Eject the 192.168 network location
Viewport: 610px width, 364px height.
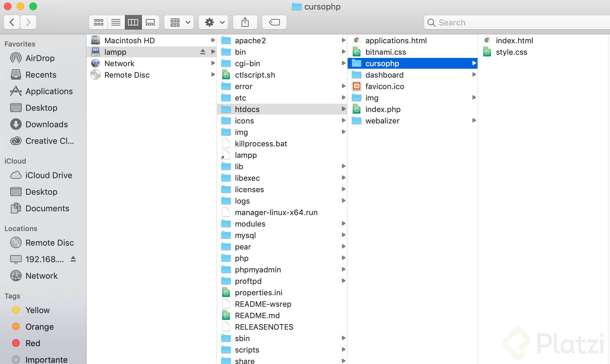[x=73, y=259]
